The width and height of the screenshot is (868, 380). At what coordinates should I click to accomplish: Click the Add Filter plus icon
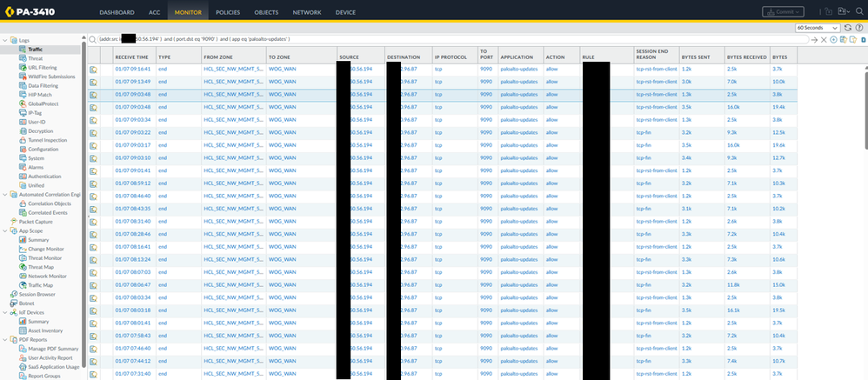(833, 39)
